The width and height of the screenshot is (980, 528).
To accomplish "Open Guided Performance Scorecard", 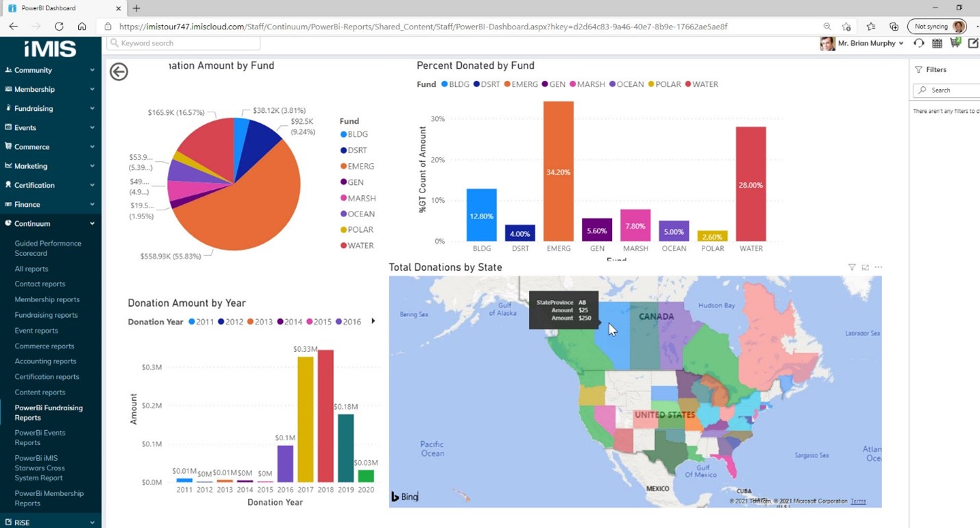I will coord(48,248).
